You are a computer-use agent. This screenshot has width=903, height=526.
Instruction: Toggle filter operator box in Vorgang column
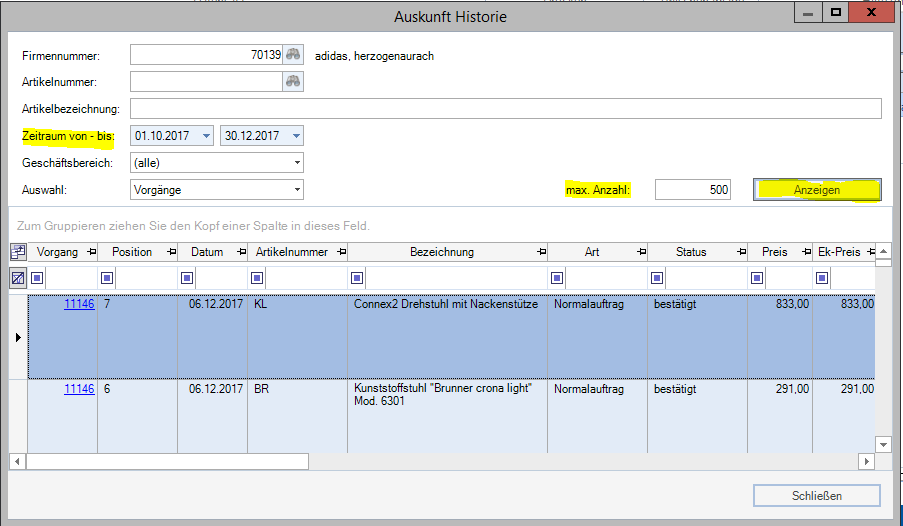point(37,277)
